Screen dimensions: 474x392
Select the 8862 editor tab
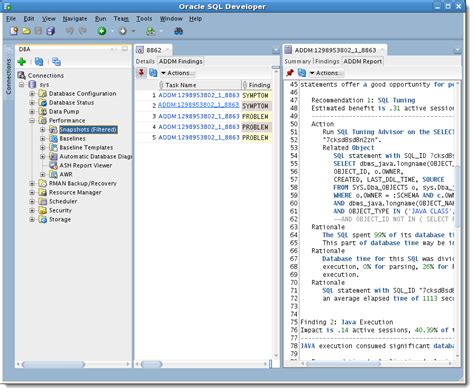[154, 50]
